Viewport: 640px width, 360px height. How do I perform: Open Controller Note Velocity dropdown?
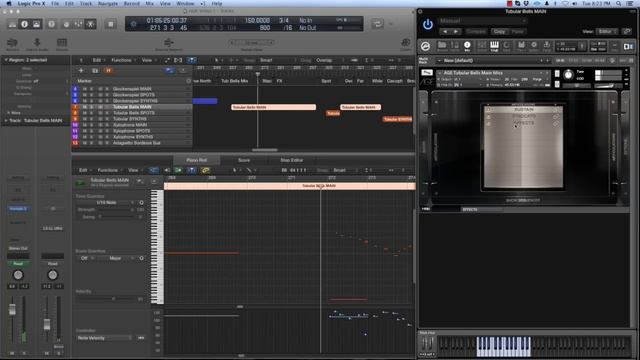[x=104, y=338]
